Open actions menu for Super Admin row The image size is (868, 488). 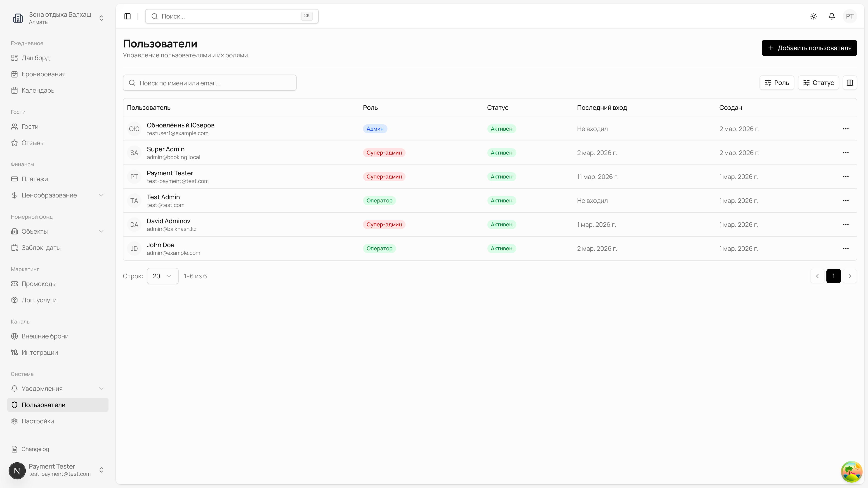845,153
